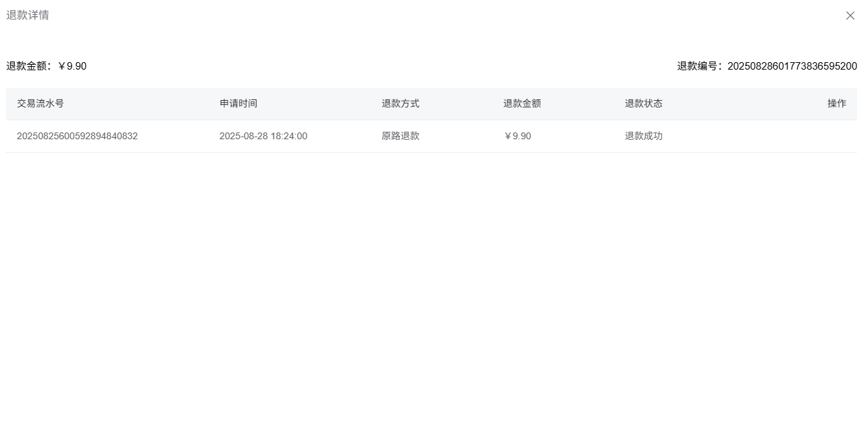
Task: Click the 原路退款 refund method cell
Action: point(401,136)
